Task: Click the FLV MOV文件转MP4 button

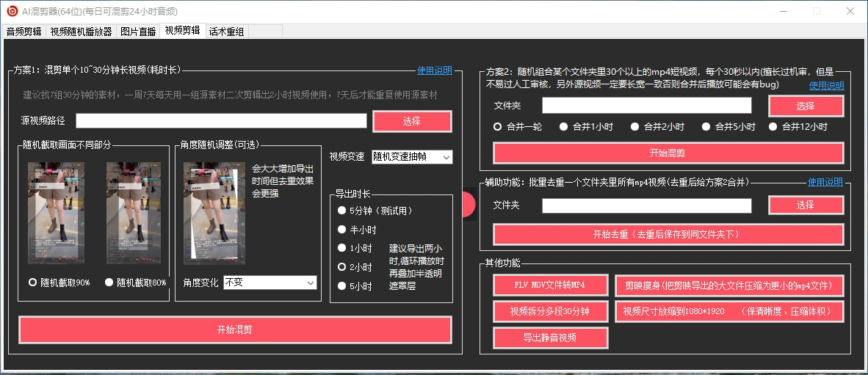Action: click(551, 285)
